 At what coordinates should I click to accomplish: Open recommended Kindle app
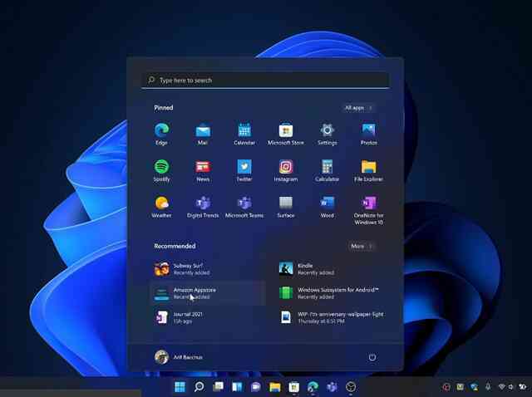(333, 269)
